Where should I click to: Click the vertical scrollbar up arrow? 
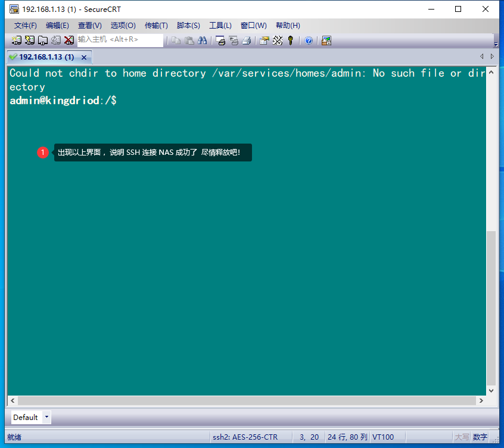point(491,72)
